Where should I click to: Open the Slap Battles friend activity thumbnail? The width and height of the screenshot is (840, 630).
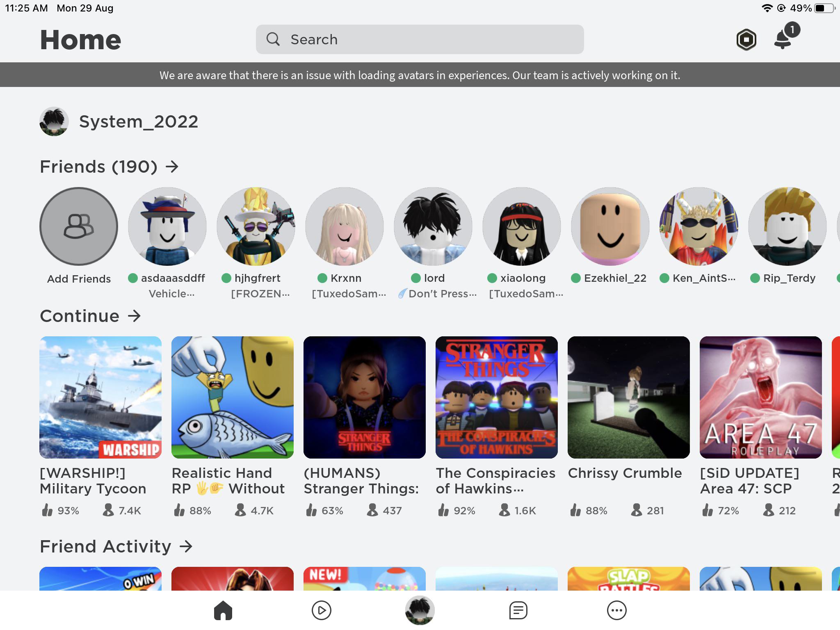click(629, 579)
